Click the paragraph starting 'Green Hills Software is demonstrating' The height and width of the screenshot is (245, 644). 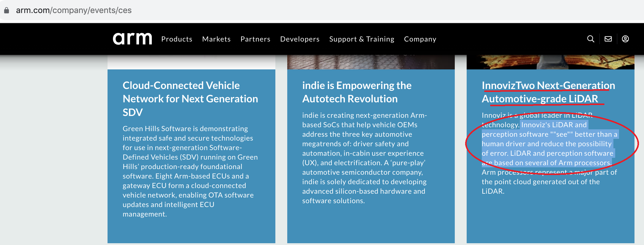[x=190, y=171]
